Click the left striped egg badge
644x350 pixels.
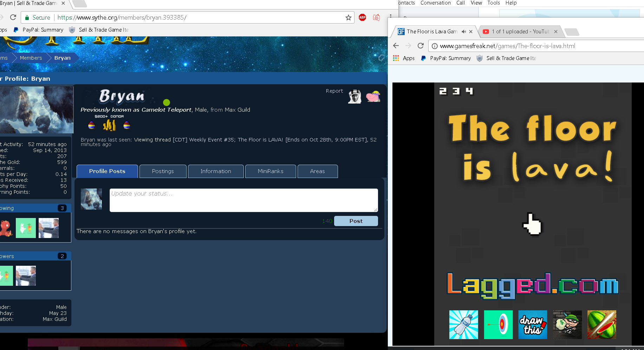92,125
